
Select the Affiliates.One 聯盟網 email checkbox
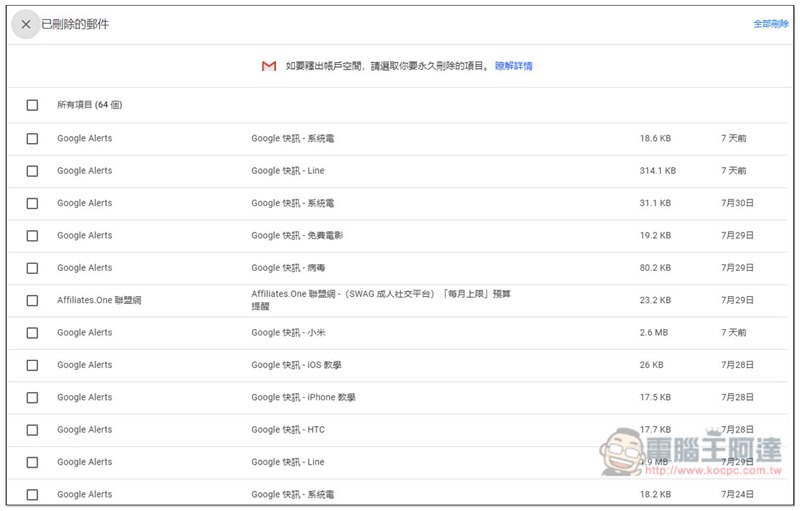32,300
